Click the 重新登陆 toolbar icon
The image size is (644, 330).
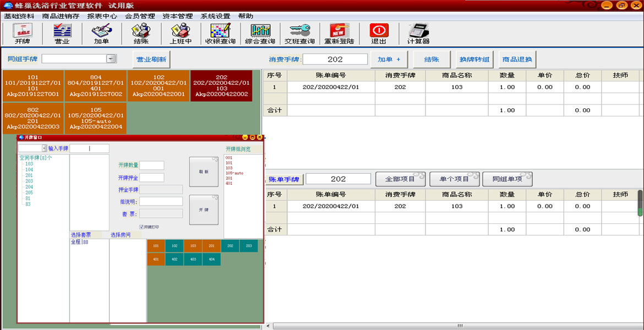point(339,34)
